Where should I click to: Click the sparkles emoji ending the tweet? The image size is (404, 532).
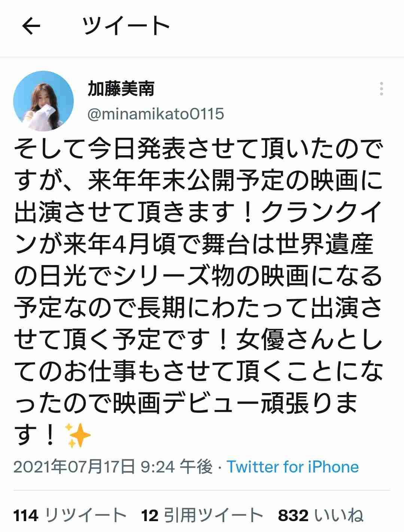tap(78, 436)
